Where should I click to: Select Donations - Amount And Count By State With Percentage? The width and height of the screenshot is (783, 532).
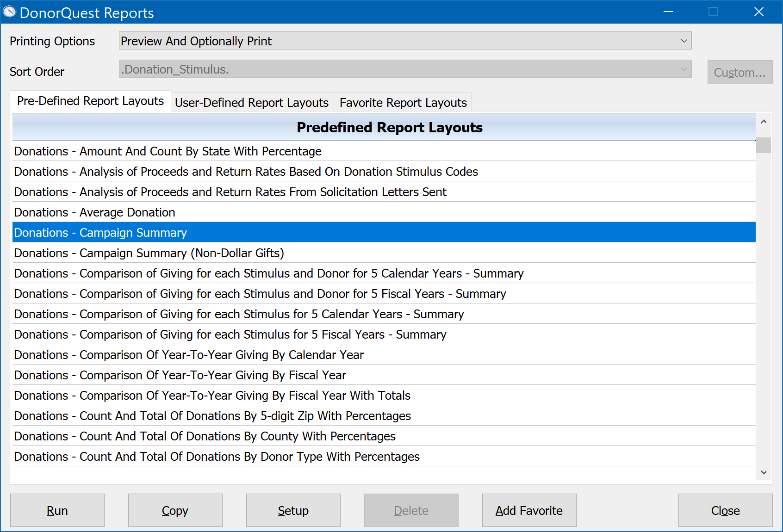tap(384, 151)
